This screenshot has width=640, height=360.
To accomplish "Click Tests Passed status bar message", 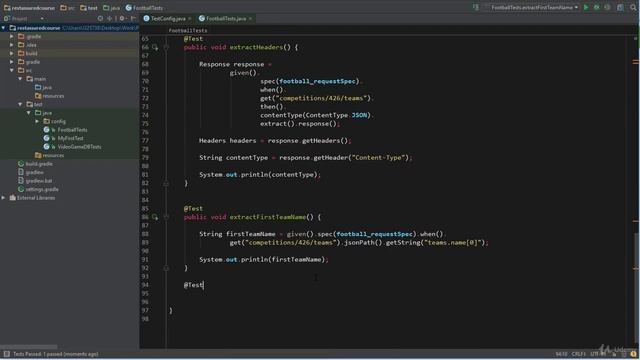I will [56, 354].
